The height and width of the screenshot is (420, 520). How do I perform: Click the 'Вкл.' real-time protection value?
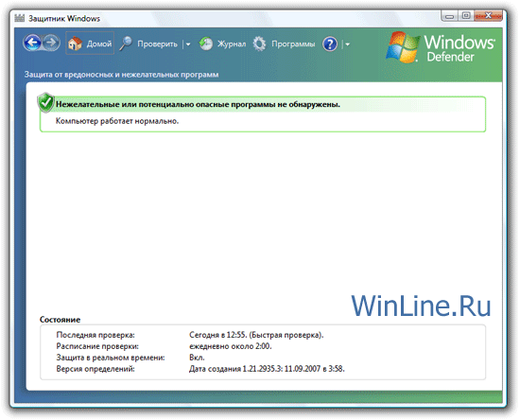coord(197,358)
